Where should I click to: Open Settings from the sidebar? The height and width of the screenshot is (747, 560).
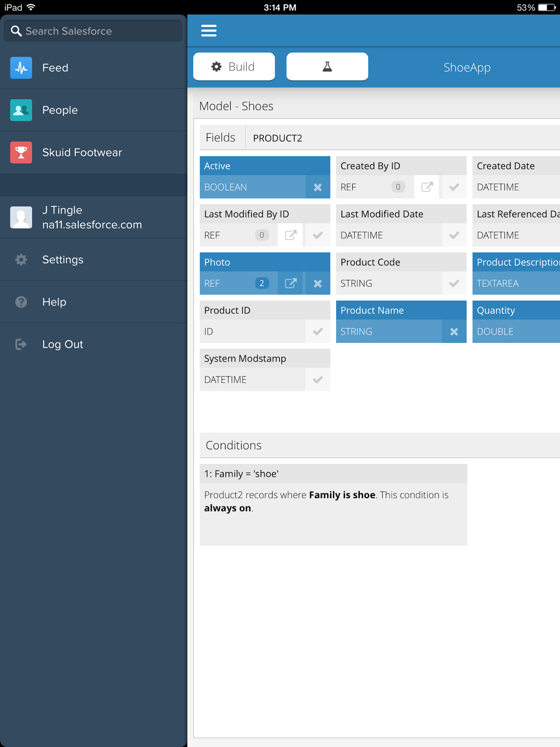pos(94,260)
